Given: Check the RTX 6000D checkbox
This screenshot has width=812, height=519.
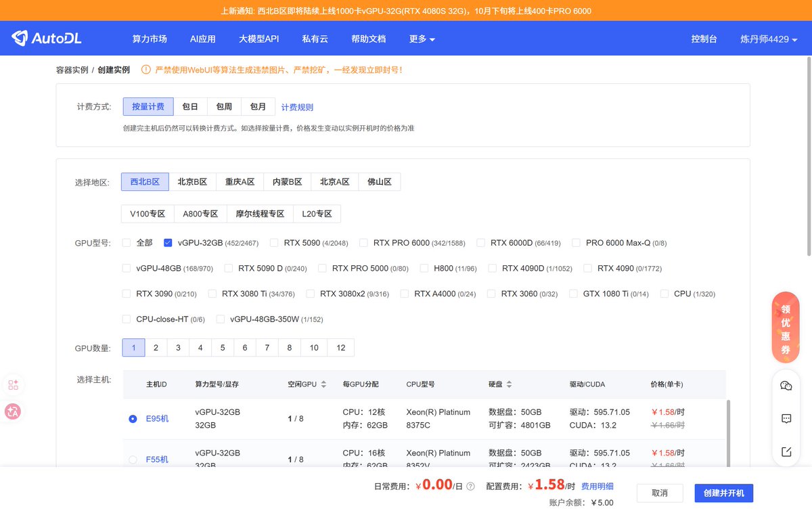Looking at the screenshot, I should pyautogui.click(x=480, y=242).
